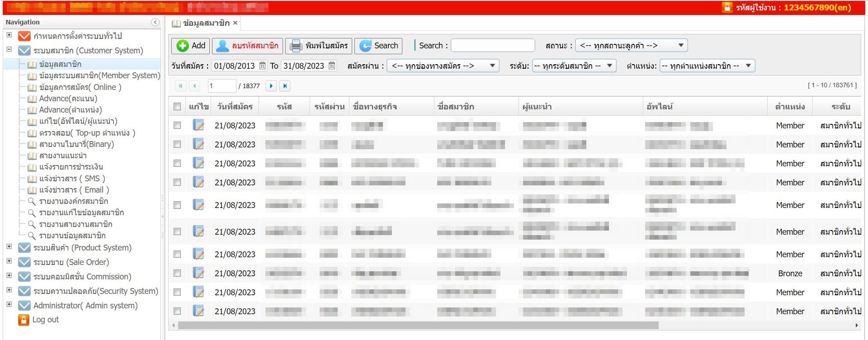Open the member level dropdown
Image resolution: width=868 pixels, height=340 pixels.
coord(574,66)
